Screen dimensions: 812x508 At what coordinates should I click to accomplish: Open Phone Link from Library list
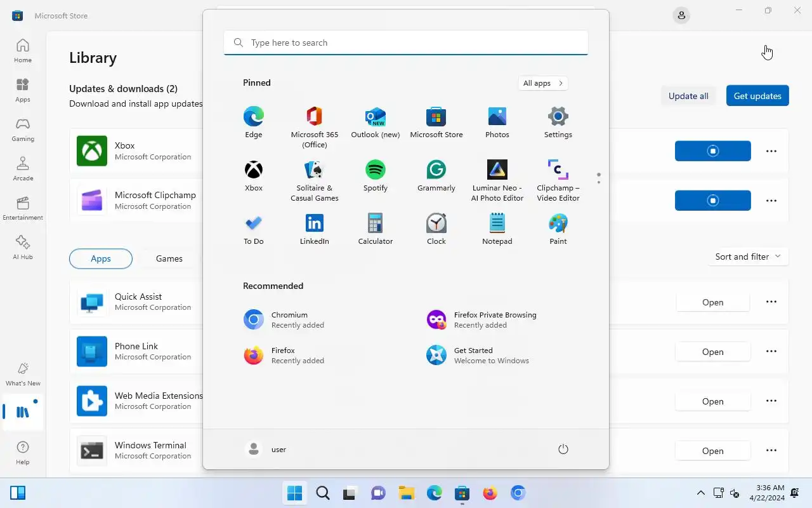[713, 352]
